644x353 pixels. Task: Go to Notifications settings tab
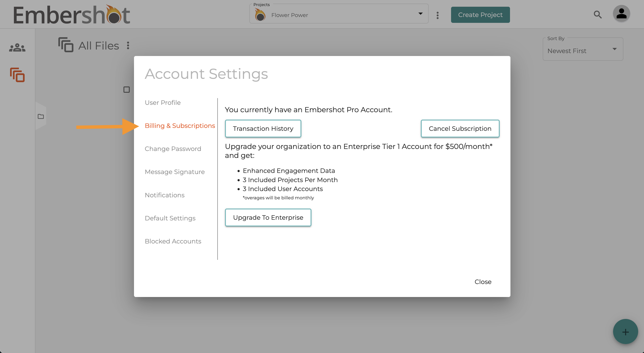tap(164, 195)
